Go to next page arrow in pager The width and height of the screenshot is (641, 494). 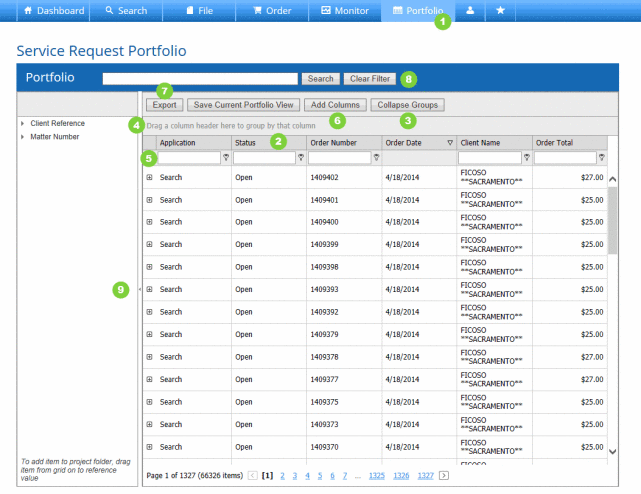point(444,475)
